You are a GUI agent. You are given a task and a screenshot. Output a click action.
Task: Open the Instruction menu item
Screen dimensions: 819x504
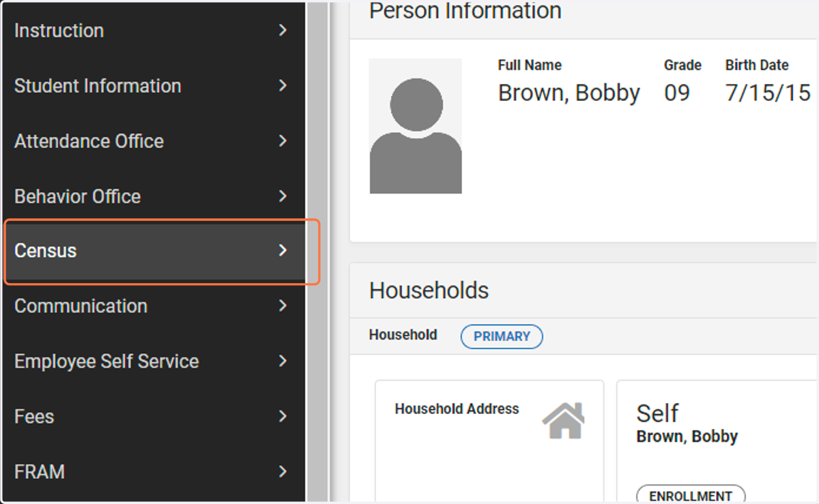(x=153, y=31)
